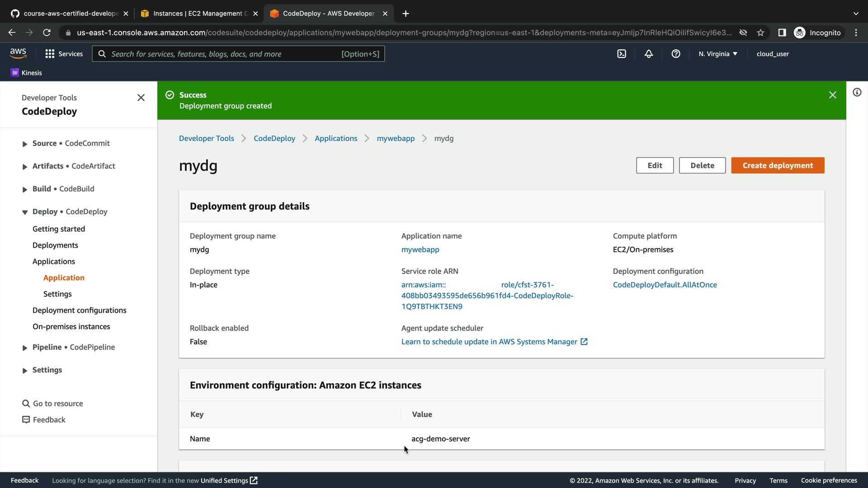
Task: Click the mywebapp breadcrumb link
Action: coord(396,138)
